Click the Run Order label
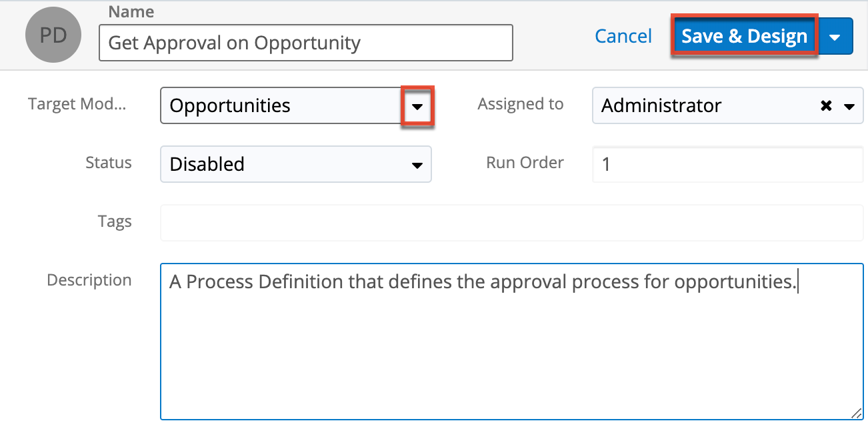Viewport: 868px width, 427px height. click(x=524, y=163)
